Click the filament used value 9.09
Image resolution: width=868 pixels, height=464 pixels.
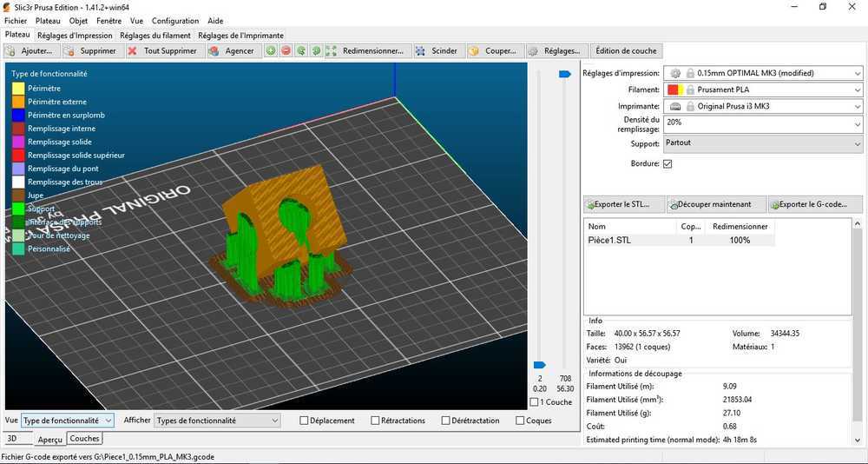[730, 387]
